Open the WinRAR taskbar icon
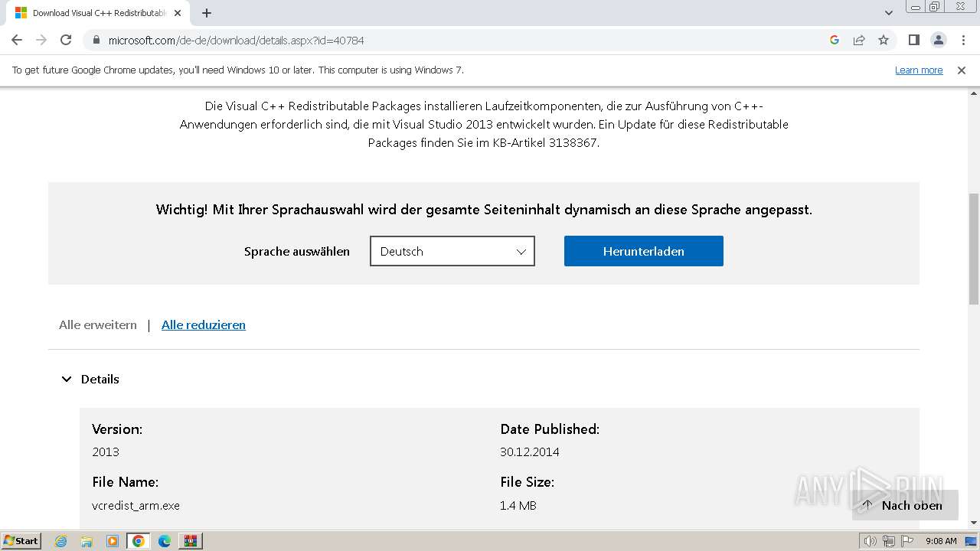Screen dimensions: 980x551 191,541
